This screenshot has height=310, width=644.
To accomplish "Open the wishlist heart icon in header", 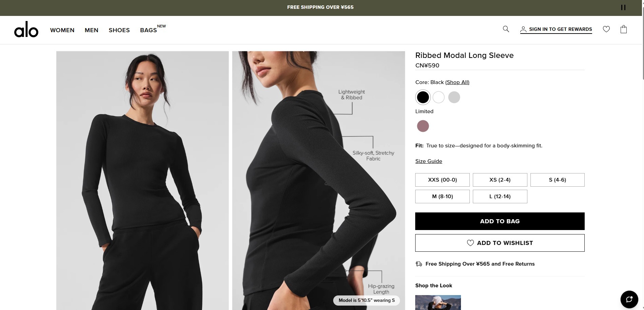I will (x=606, y=29).
